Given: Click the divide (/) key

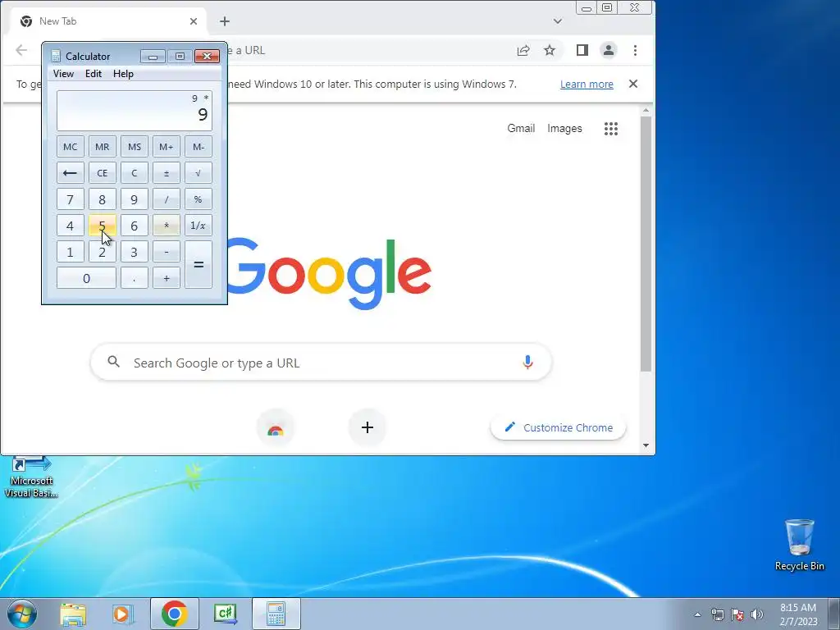Looking at the screenshot, I should pos(166,199).
